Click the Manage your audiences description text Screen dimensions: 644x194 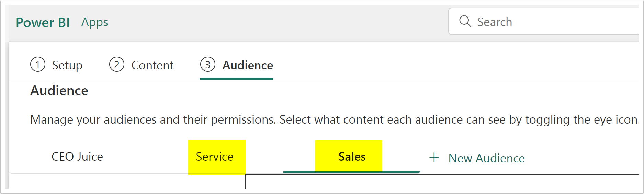(x=335, y=119)
